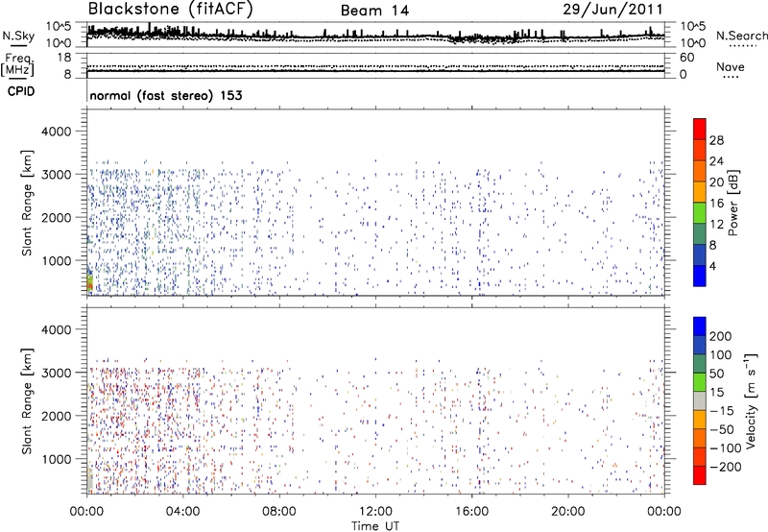Select the "Freq. [MHz]" axis label
768x532 pixels.
pos(17,65)
